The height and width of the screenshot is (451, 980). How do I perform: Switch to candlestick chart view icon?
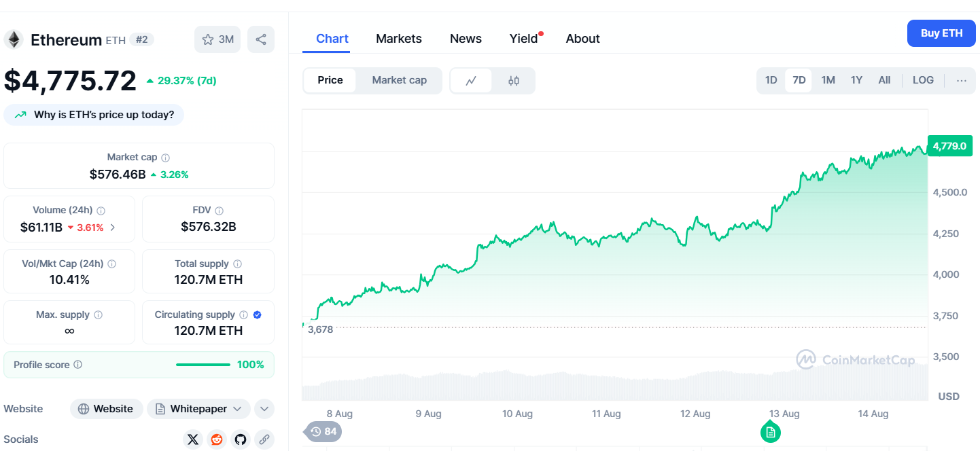click(x=514, y=81)
